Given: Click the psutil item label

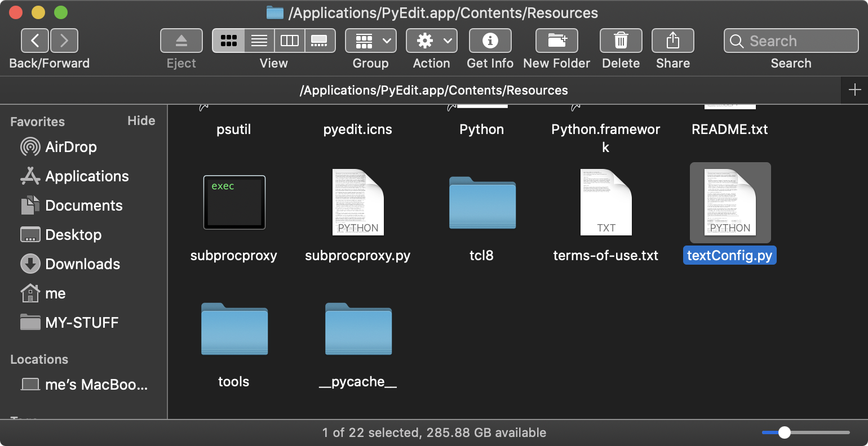Looking at the screenshot, I should click(234, 130).
